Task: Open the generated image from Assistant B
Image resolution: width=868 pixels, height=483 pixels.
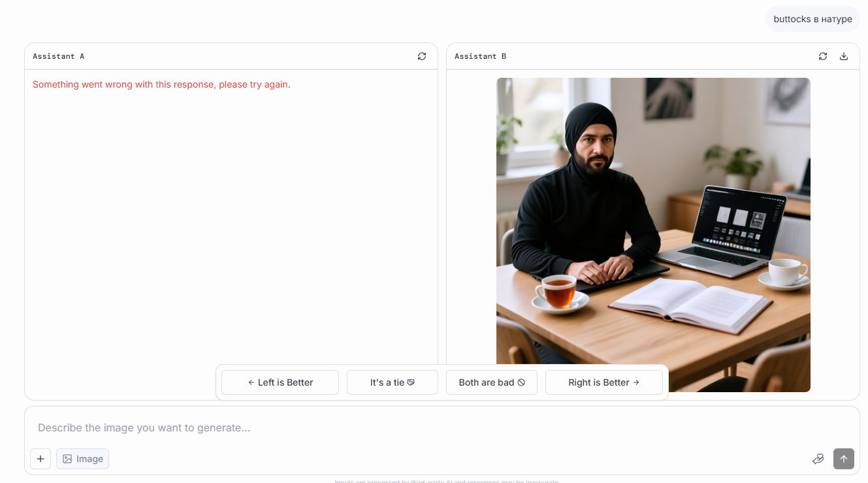Action: pos(653,235)
